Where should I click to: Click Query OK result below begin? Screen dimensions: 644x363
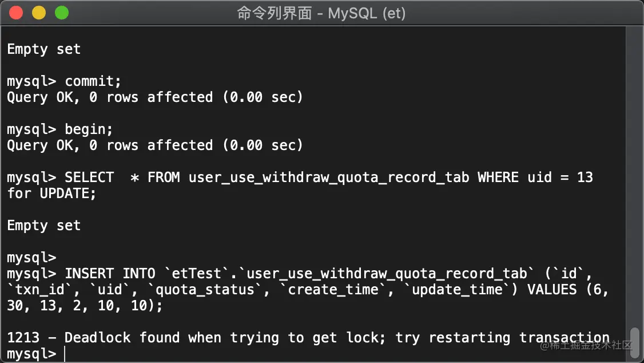click(155, 145)
